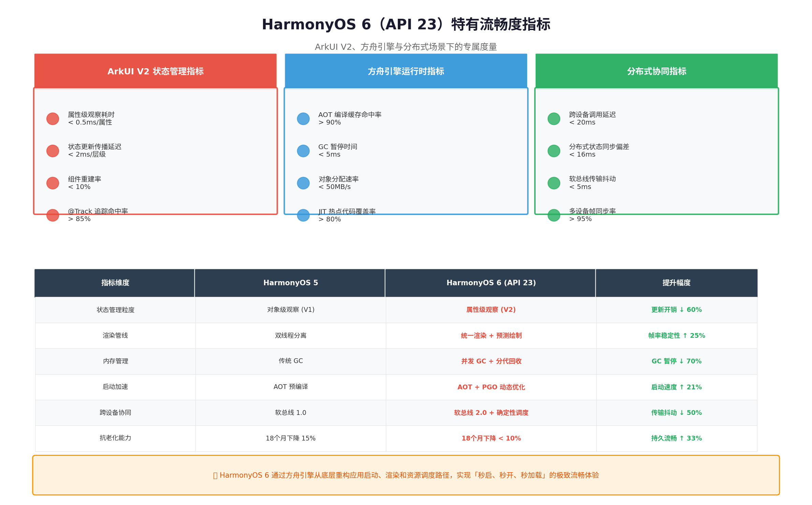This screenshot has width=812, height=505.
Task: Select the green cell 更新开销 ↓ 60%
Action: [x=677, y=310]
